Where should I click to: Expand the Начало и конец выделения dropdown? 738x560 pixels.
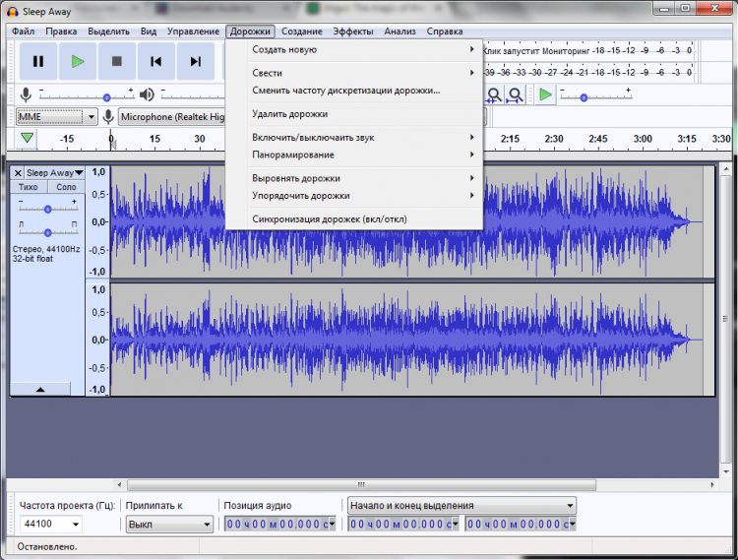[x=461, y=506]
